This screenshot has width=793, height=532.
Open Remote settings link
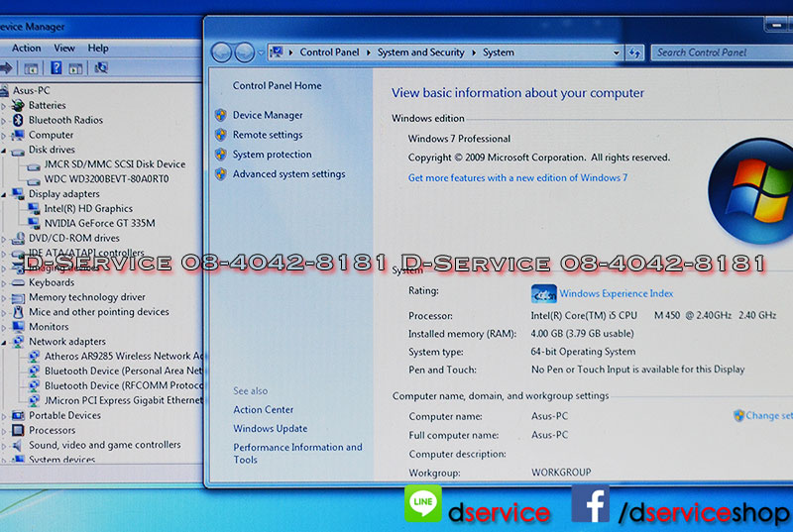[x=268, y=135]
